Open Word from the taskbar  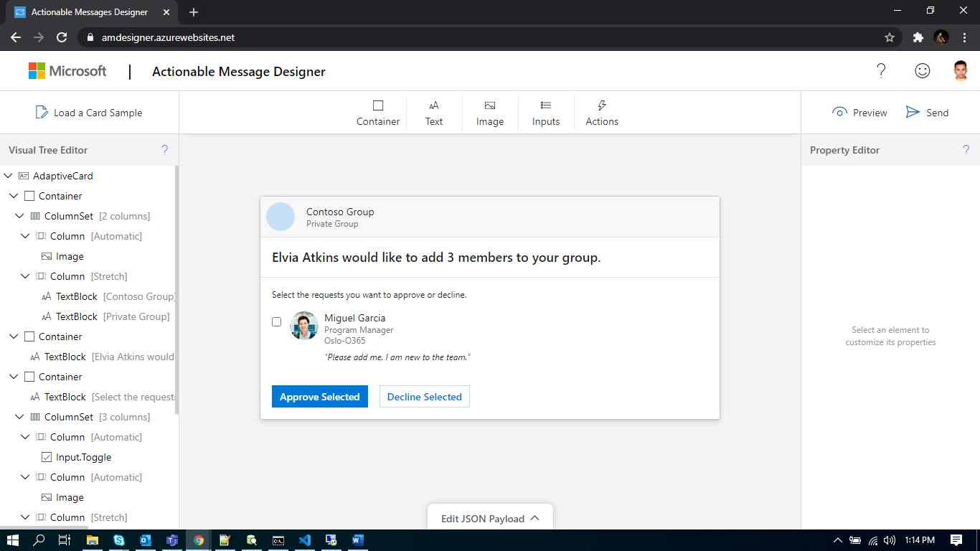[357, 540]
